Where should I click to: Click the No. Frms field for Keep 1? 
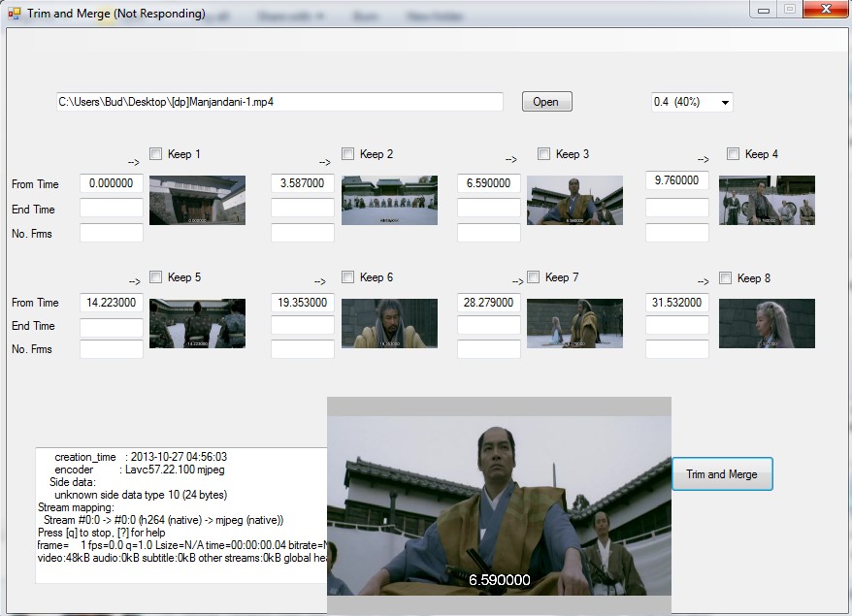tap(112, 233)
